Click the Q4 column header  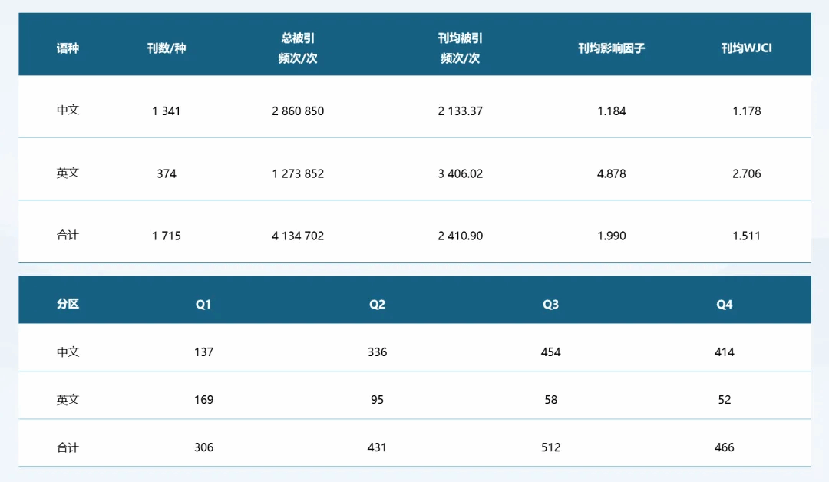pos(724,304)
